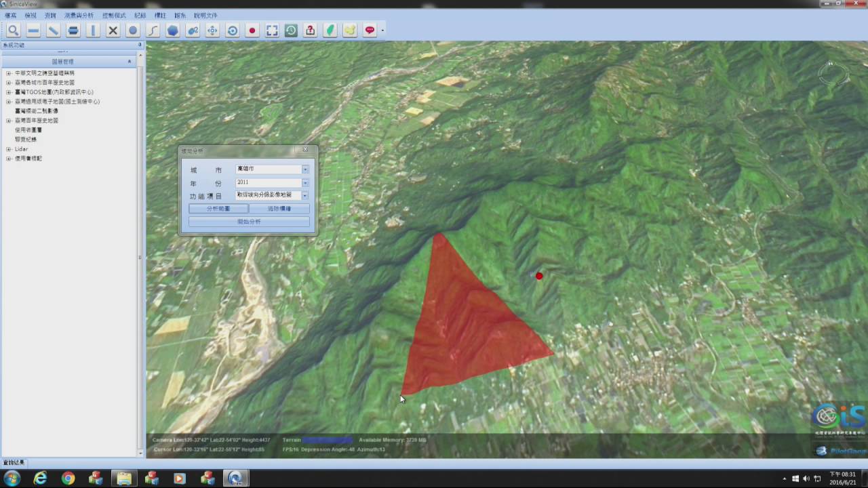
Task: Select the vertical line height tool
Action: click(x=93, y=30)
